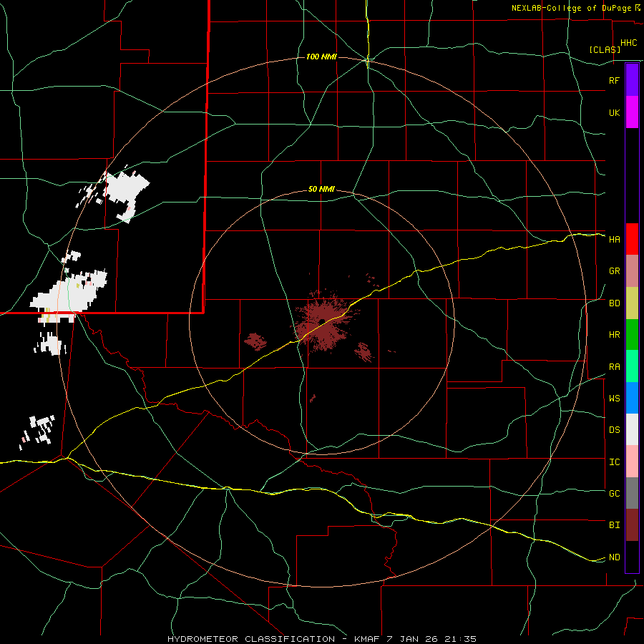Click the WS legend label
The image size is (644, 644).
(614, 399)
